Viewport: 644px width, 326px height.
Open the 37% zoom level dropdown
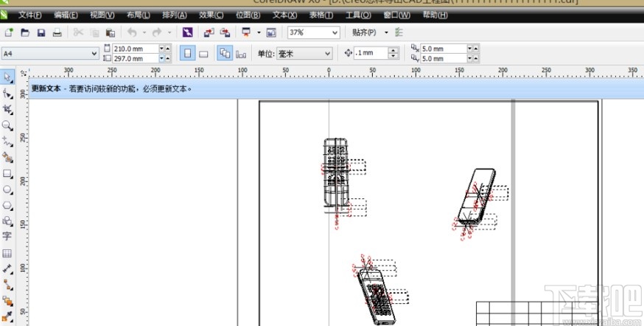coord(335,32)
